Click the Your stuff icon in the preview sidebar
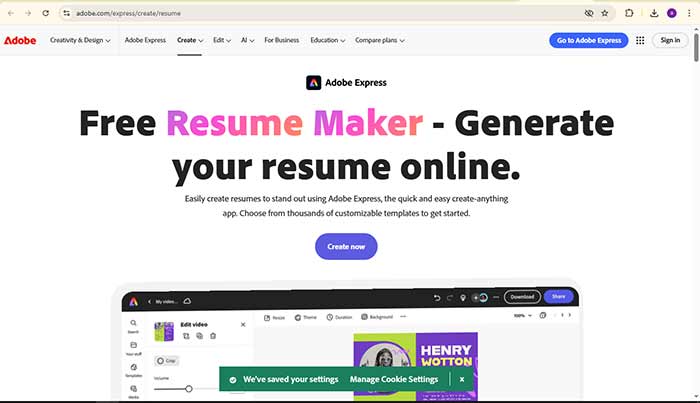Screen dimensions: 700x403 (x=133, y=345)
